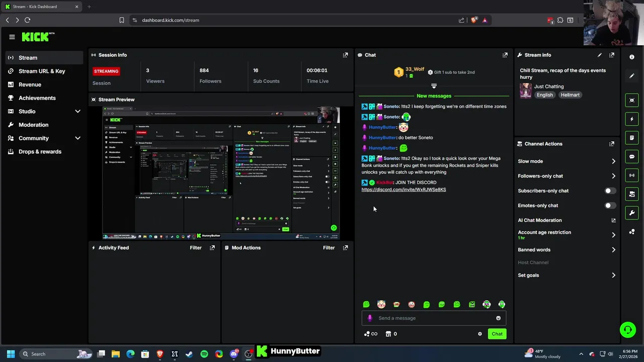Open Set goals arrow

(x=613, y=276)
